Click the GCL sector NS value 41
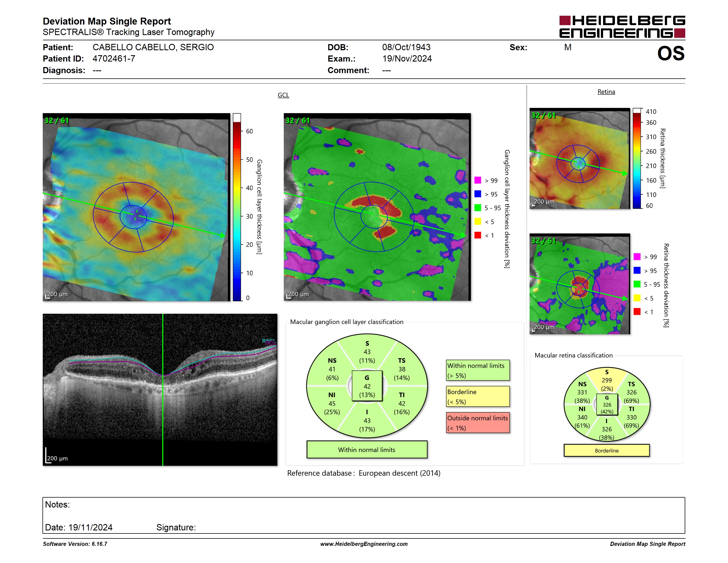The width and height of the screenshot is (728, 563). click(332, 369)
